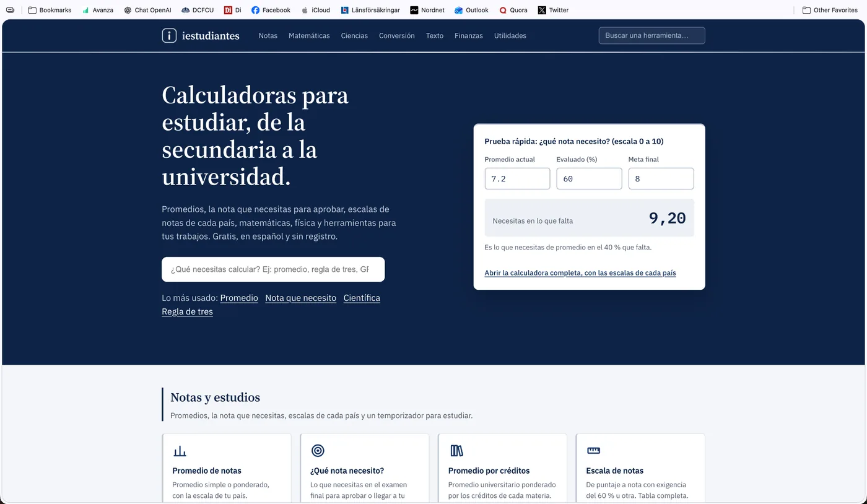The width and height of the screenshot is (867, 504).
Task: Open the Escala de notas card title
Action: pos(615,471)
